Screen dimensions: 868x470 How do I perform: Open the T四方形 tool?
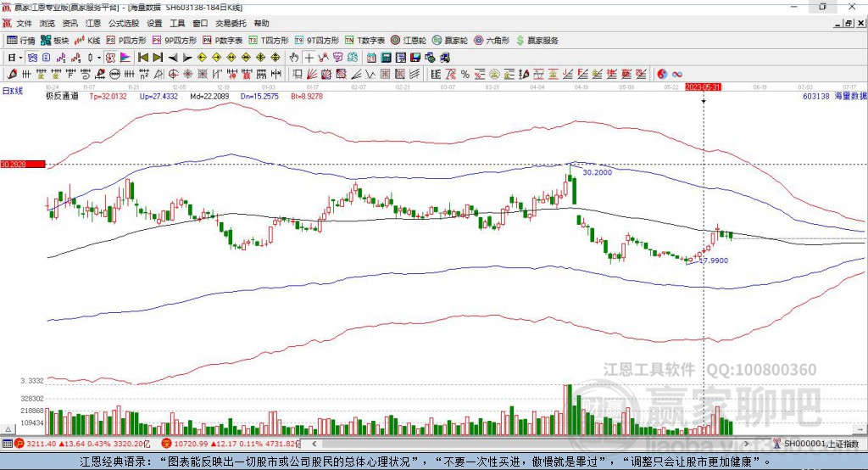pos(269,41)
